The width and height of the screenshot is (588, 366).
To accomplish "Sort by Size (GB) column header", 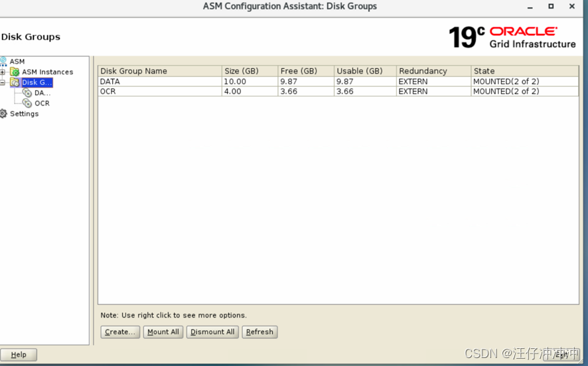I will [x=250, y=71].
